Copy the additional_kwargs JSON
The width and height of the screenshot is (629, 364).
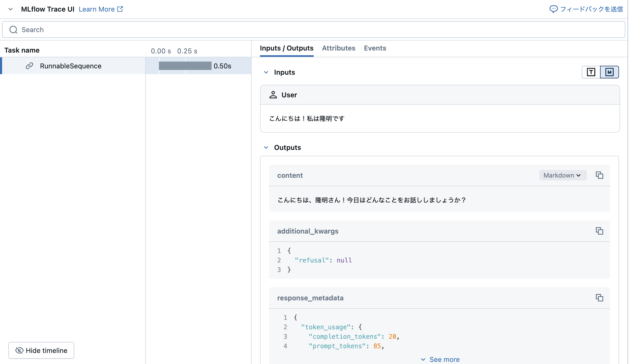pos(600,231)
